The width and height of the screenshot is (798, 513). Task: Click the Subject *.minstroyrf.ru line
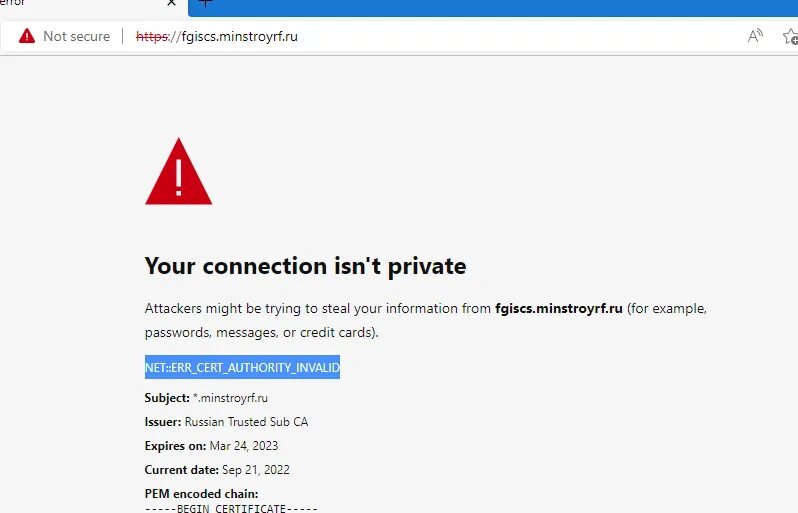point(206,398)
